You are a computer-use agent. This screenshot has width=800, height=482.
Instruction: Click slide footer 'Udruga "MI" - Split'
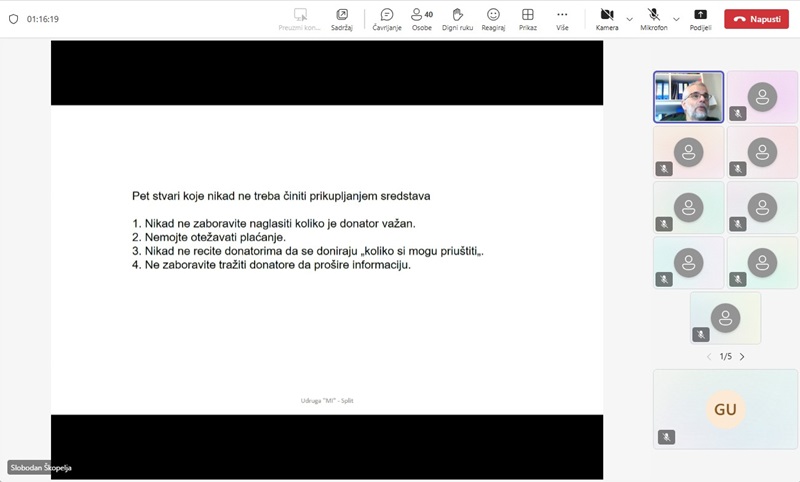327,400
